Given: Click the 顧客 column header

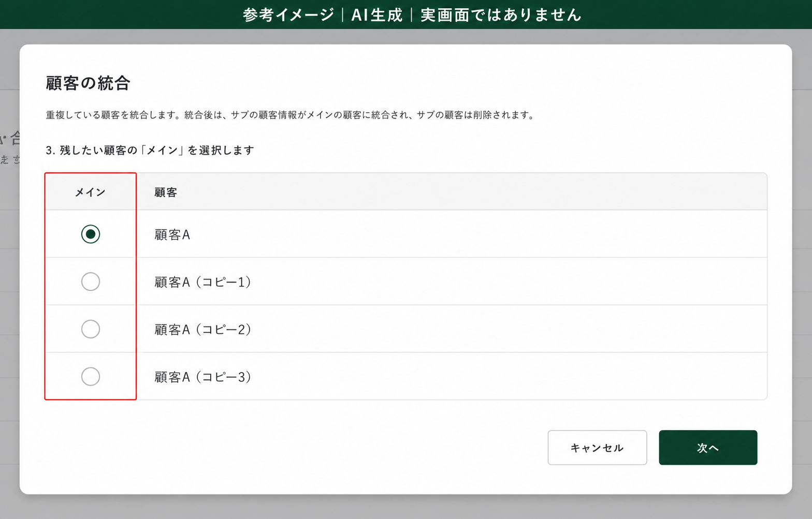Looking at the screenshot, I should pos(166,192).
